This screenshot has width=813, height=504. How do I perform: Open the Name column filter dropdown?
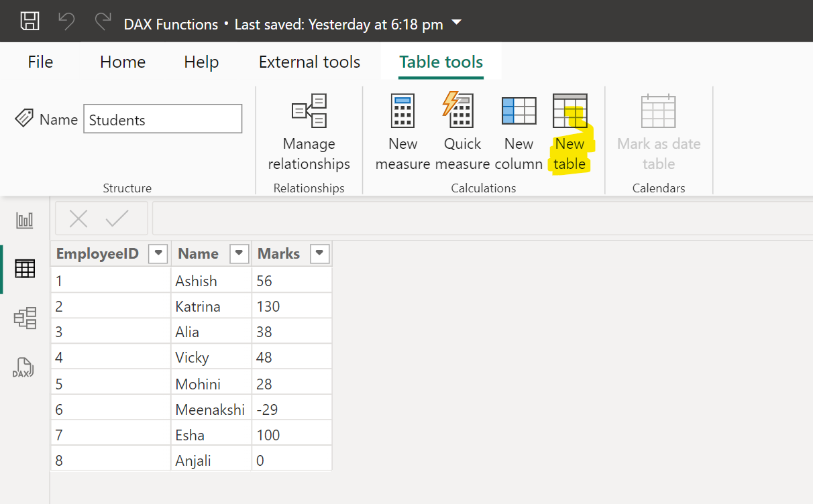239,253
